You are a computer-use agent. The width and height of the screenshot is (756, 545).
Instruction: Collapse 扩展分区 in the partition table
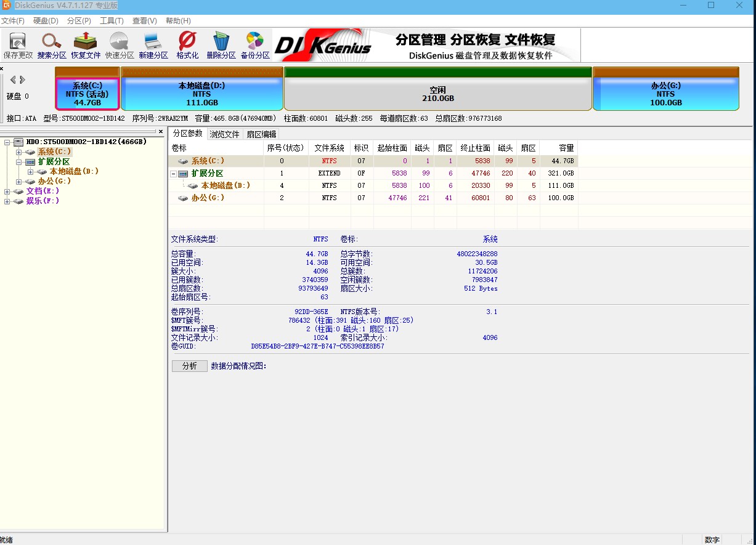(173, 173)
